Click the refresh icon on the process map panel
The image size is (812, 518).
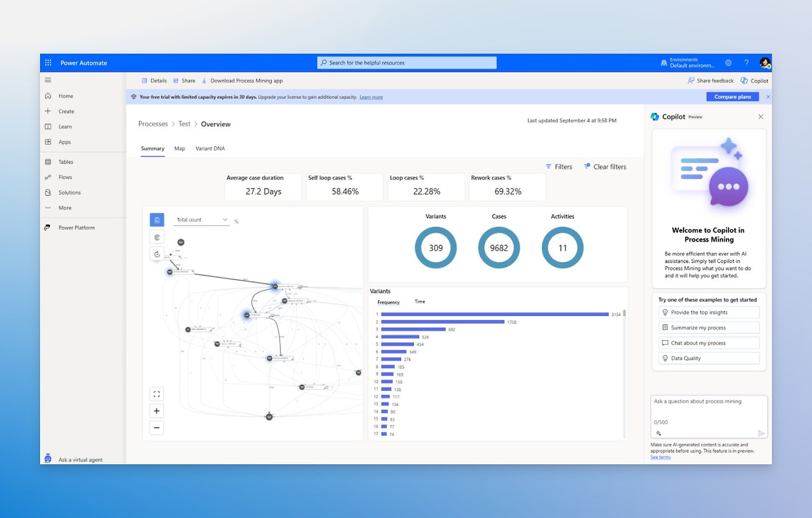156,253
